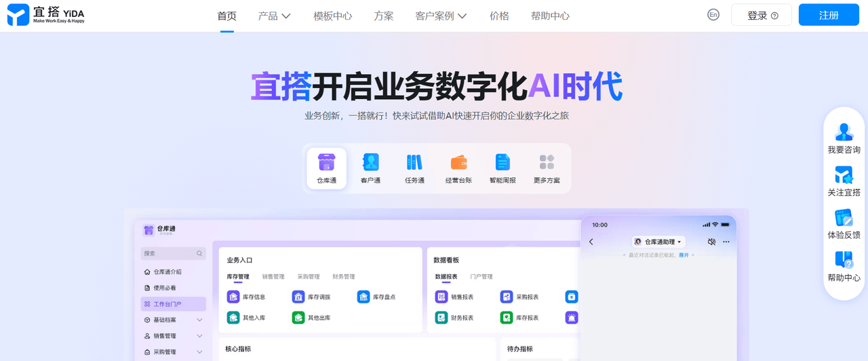
Task: Open the 价格 pricing menu item
Action: tap(499, 16)
